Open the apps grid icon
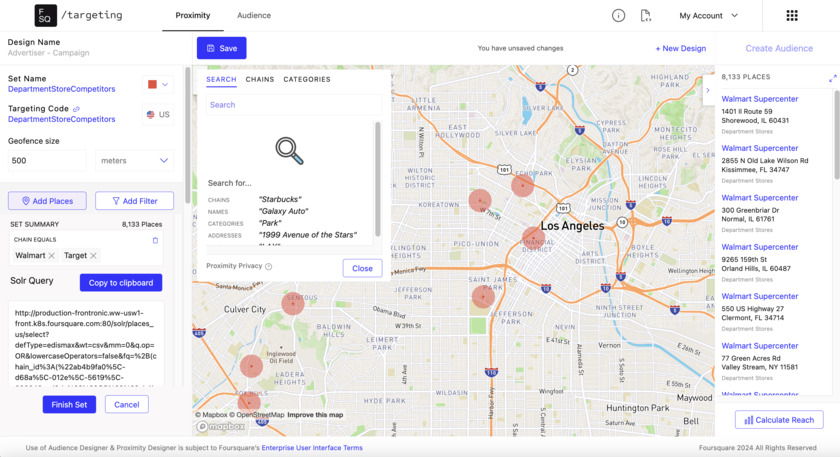 (x=792, y=16)
